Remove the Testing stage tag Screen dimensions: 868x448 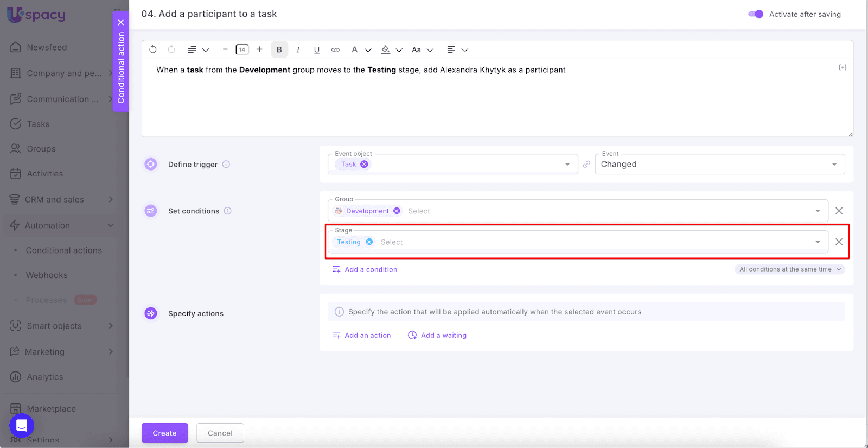(369, 242)
